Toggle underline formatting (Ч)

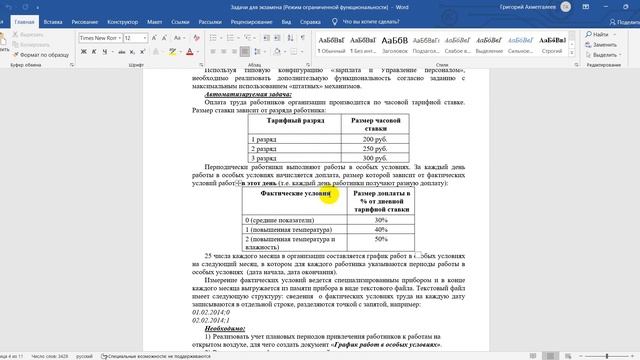tap(105, 52)
